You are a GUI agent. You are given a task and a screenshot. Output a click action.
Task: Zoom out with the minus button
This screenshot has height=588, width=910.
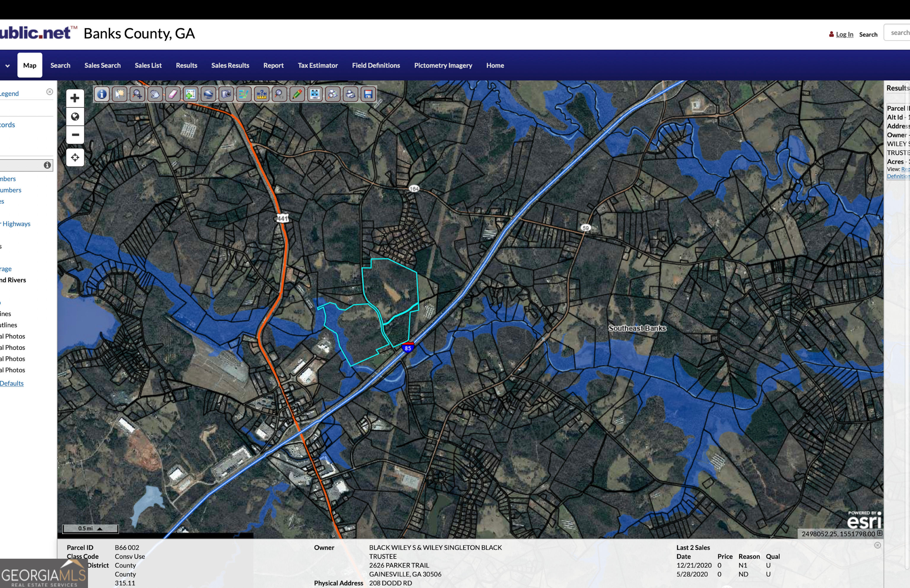(75, 135)
